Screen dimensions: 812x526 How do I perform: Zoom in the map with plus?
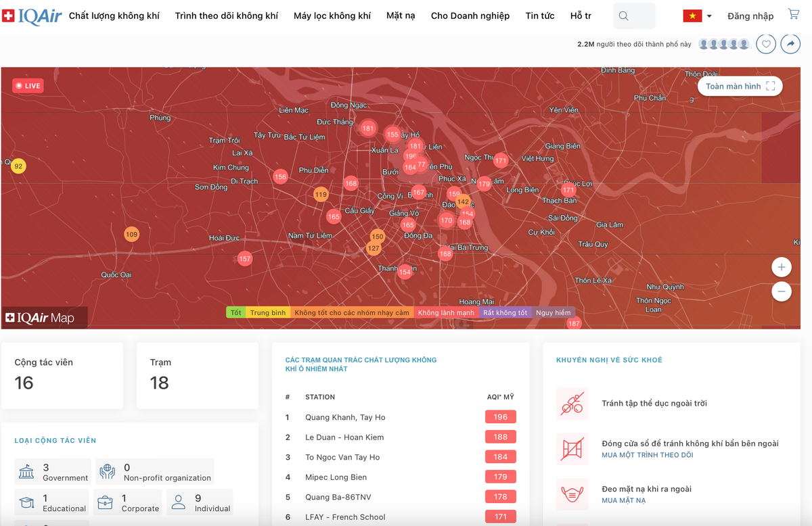(781, 267)
